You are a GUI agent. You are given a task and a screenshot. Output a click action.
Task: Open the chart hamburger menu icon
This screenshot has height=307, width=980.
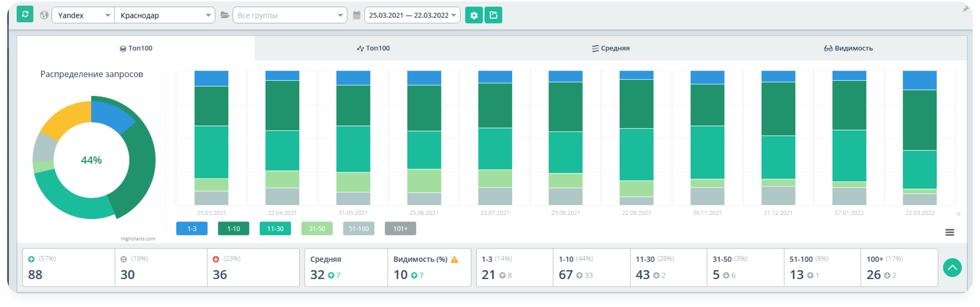tap(949, 232)
